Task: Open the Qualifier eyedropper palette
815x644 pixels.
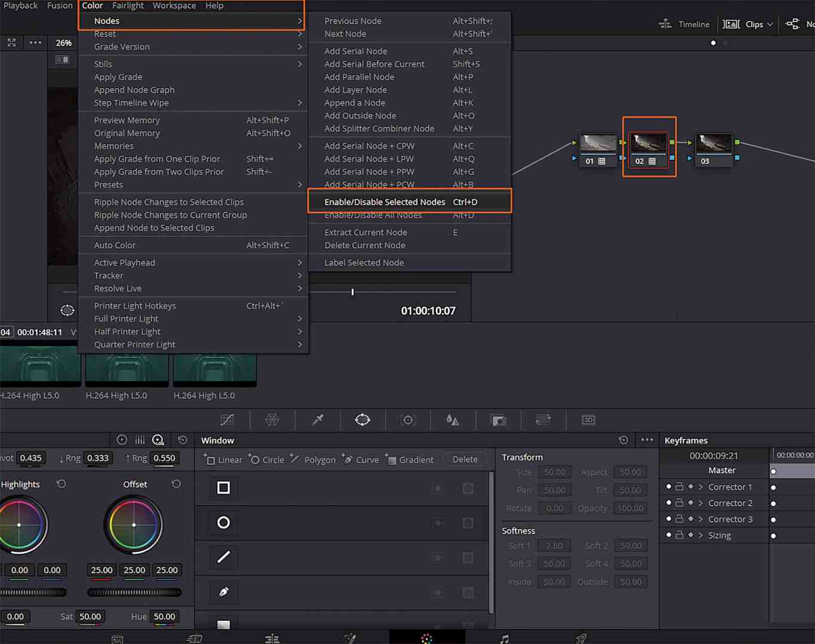Action: [317, 420]
